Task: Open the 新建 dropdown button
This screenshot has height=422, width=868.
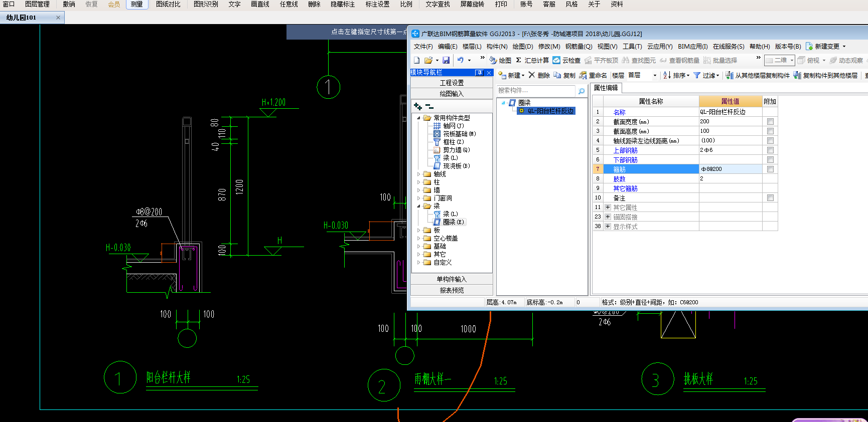Action: (511, 75)
